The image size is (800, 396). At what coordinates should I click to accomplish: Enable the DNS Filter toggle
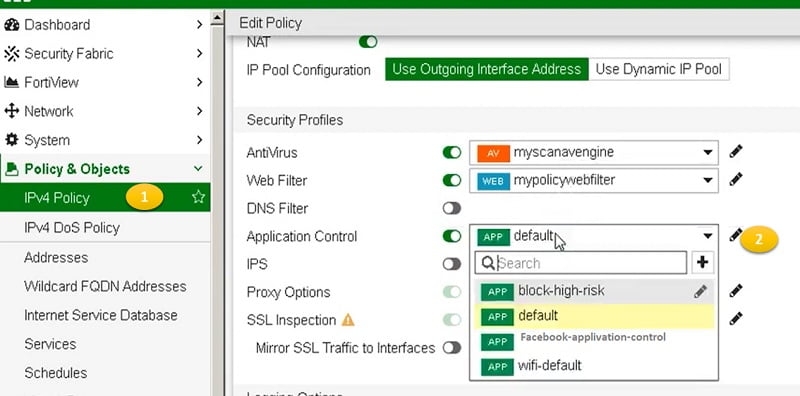click(452, 208)
